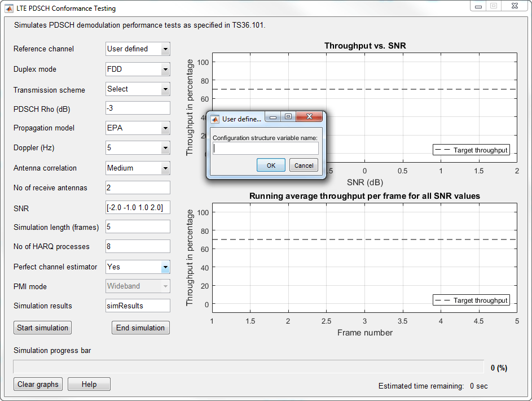
Task: Maximize the User defined dialog
Action: 288,116
